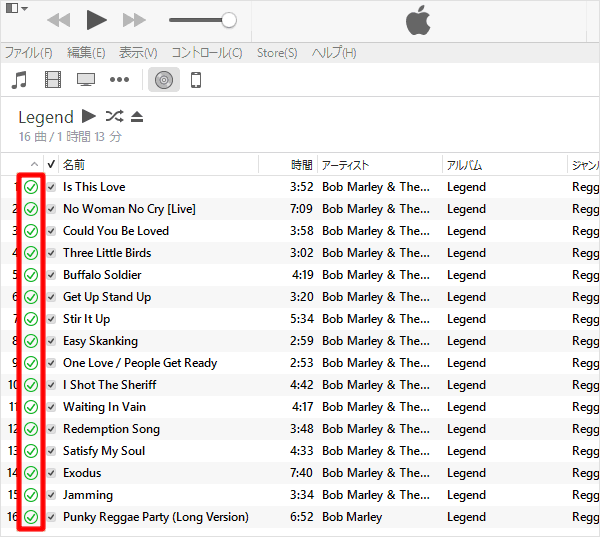The image size is (600, 537).
Task: Switch to the TV Shows icon
Action: [86, 80]
